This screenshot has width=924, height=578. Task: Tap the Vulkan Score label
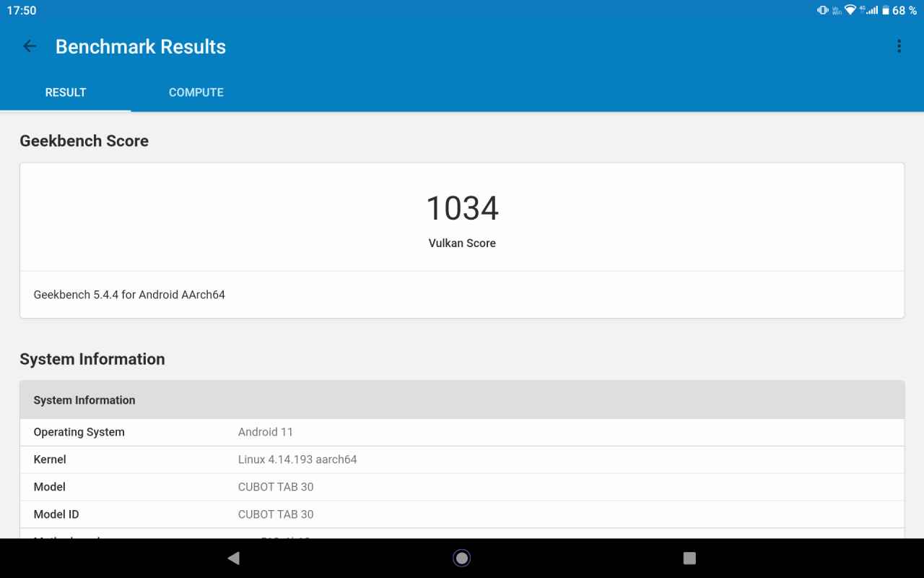click(x=462, y=243)
